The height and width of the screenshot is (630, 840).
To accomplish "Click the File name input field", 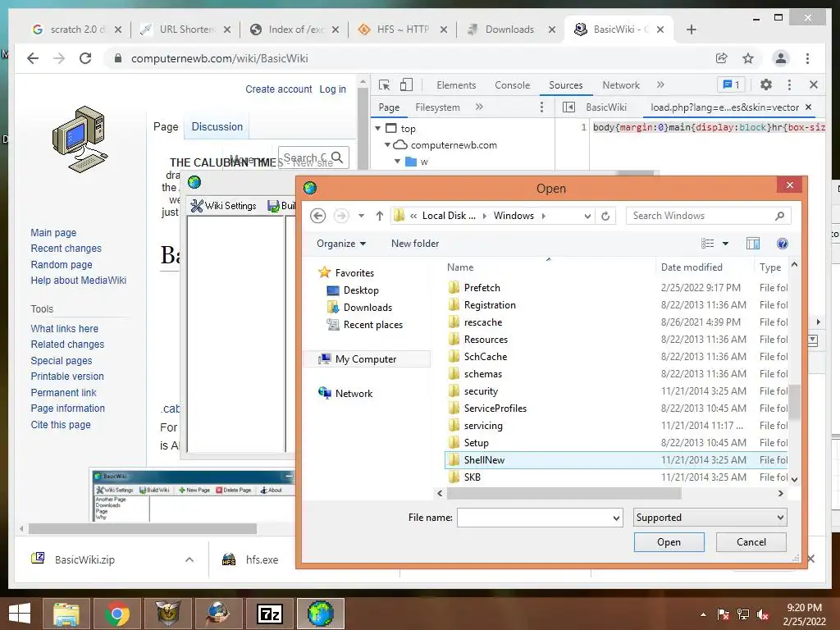I will click(x=534, y=518).
